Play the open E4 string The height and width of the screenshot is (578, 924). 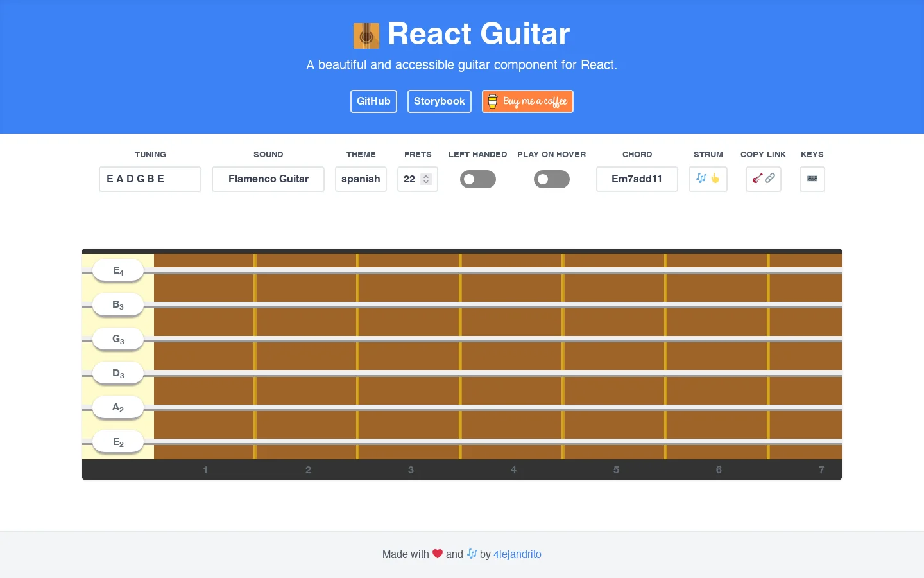(118, 271)
